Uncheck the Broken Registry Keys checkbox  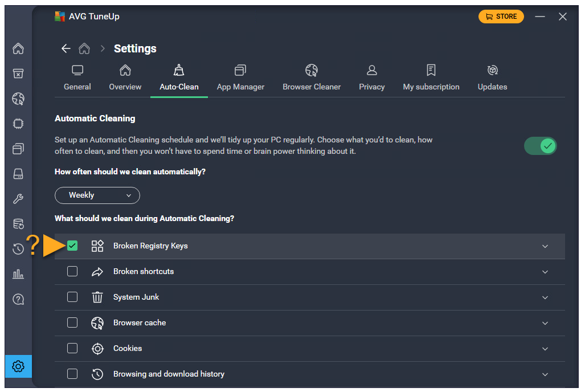pos(72,246)
